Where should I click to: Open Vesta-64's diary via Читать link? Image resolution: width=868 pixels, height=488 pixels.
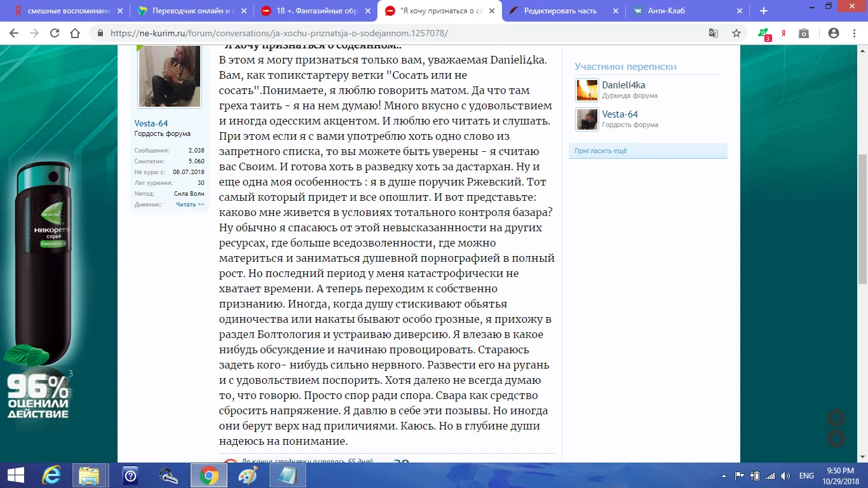coord(189,203)
